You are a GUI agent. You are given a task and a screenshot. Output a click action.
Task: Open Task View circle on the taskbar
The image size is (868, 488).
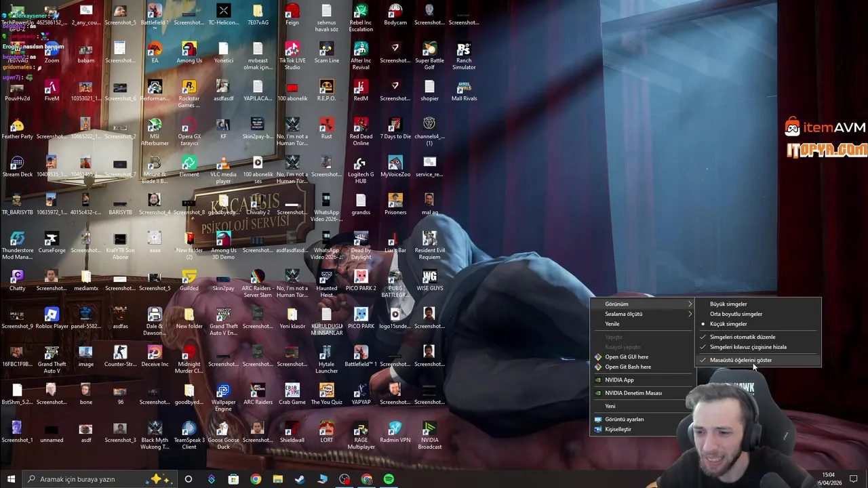[189, 479]
